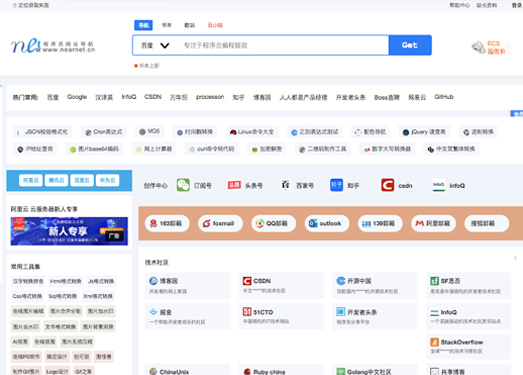The width and height of the screenshot is (523, 375).
Task: Open the 139邮箱 button
Action: pos(380,223)
